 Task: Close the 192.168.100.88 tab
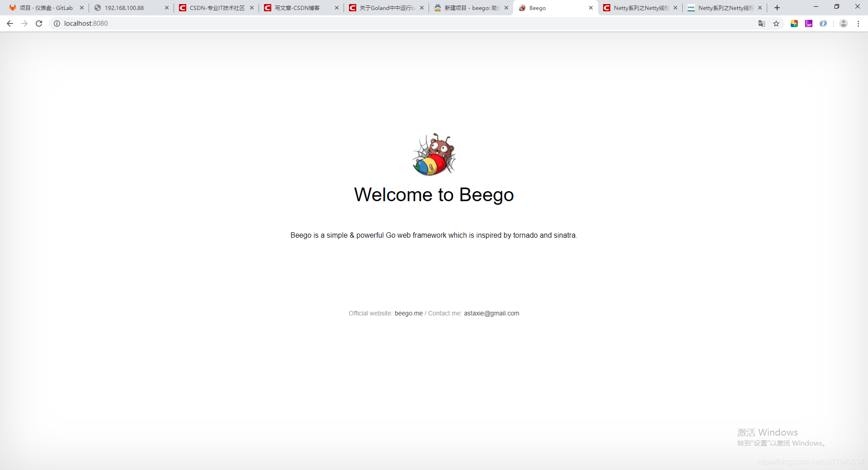click(x=167, y=8)
